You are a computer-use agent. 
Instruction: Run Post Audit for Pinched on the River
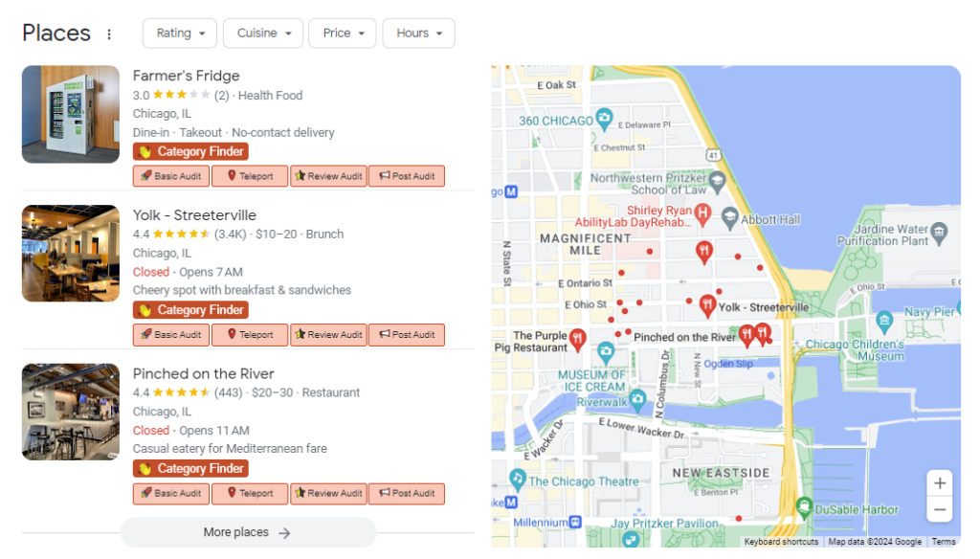[x=407, y=493]
